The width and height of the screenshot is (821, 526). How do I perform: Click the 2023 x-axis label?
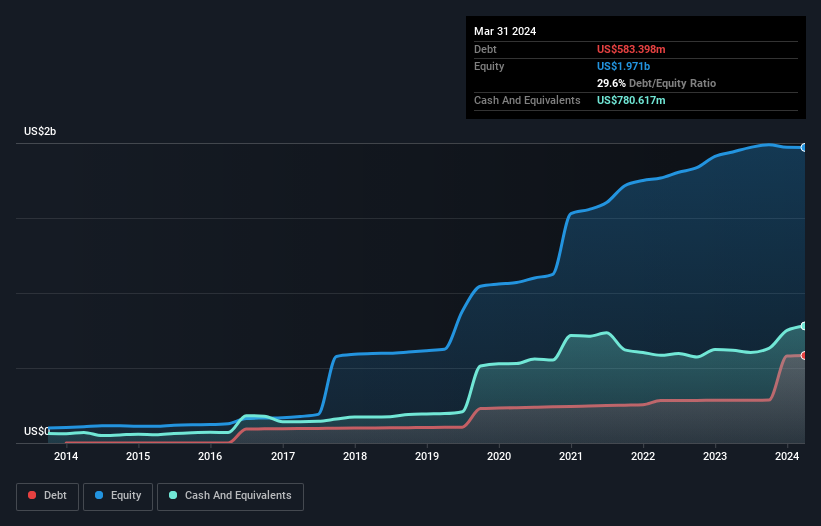click(715, 456)
